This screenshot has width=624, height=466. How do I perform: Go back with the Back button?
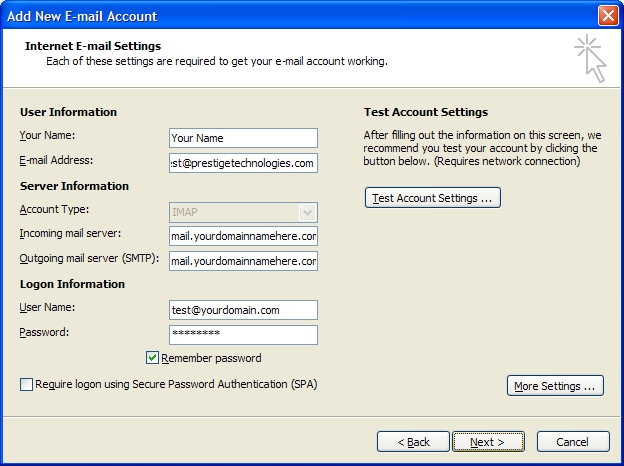pyautogui.click(x=413, y=442)
